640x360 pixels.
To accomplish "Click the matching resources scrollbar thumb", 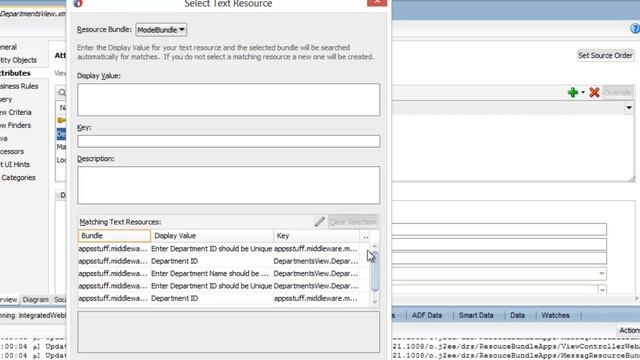I will coord(375,271).
